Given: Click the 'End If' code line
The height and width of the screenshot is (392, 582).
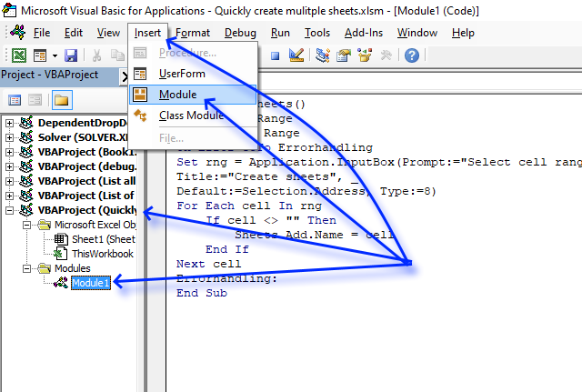Looking at the screenshot, I should [227, 249].
